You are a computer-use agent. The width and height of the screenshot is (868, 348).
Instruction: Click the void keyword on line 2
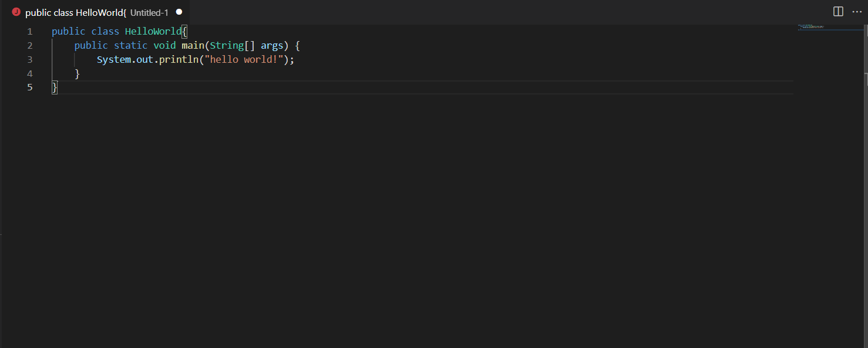coord(164,45)
